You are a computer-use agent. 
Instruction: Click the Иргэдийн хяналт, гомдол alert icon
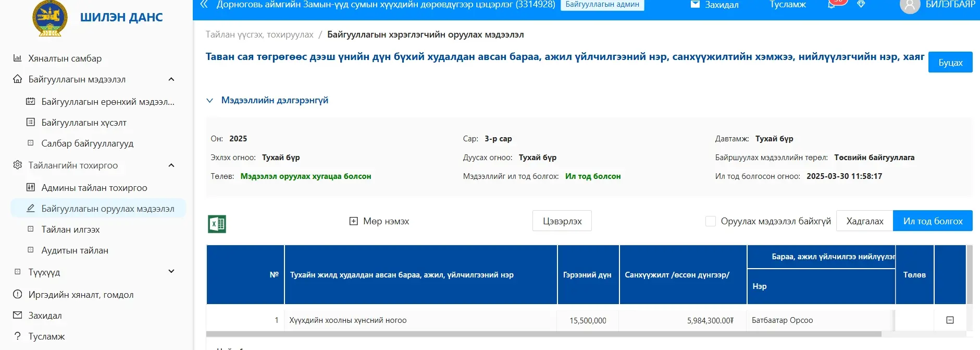coord(17,295)
